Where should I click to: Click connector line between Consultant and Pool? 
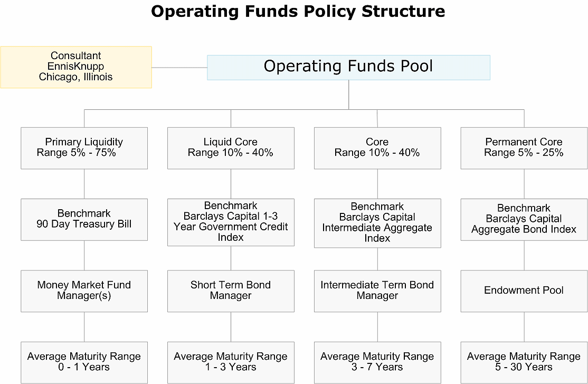click(x=179, y=68)
